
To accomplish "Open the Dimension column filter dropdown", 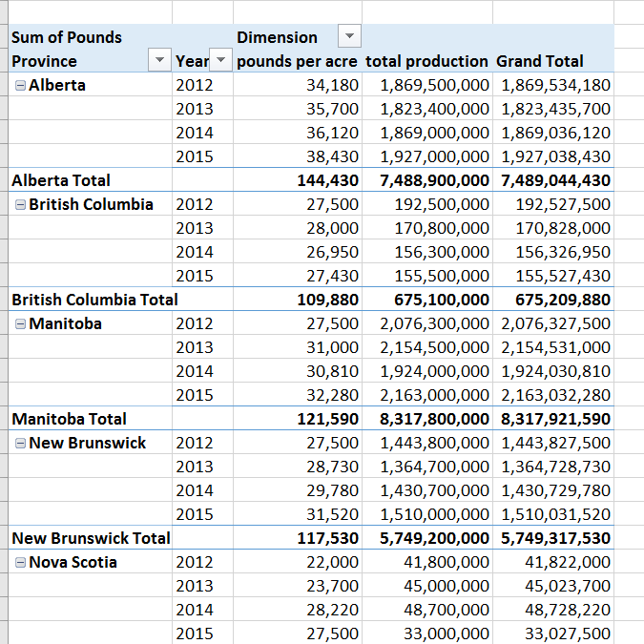I will (x=350, y=37).
